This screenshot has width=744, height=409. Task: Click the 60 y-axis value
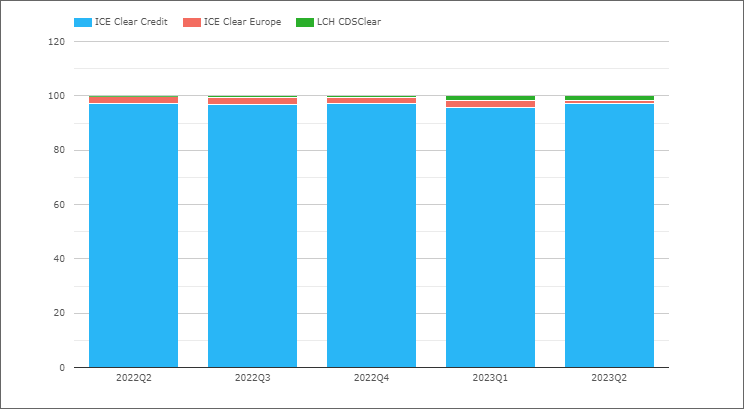[59, 204]
